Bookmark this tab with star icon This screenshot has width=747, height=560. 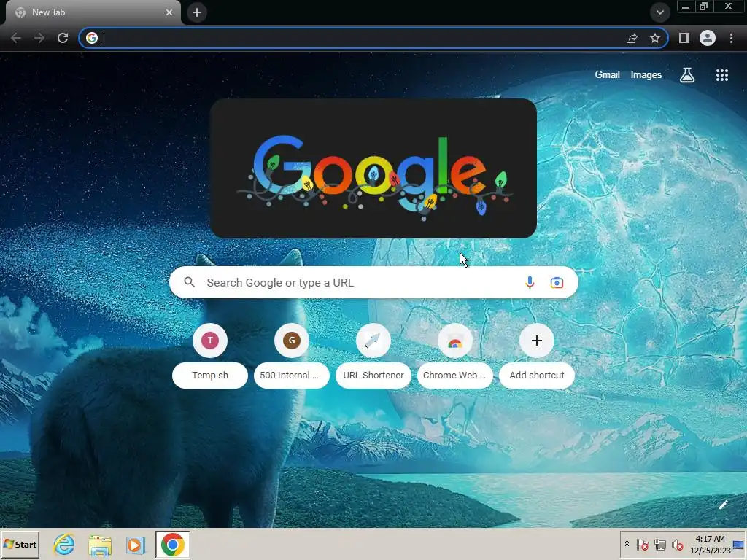655,38
